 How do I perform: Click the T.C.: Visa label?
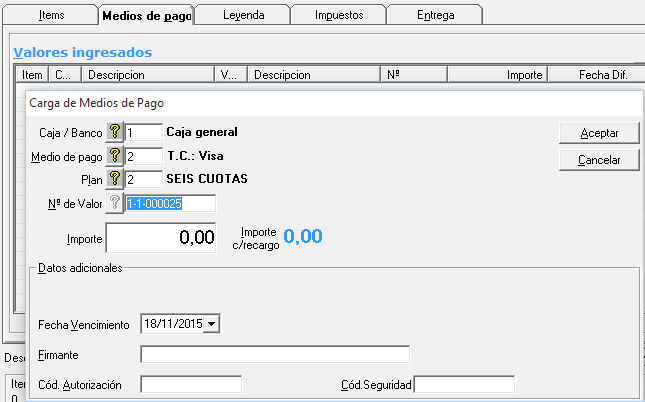click(x=195, y=156)
